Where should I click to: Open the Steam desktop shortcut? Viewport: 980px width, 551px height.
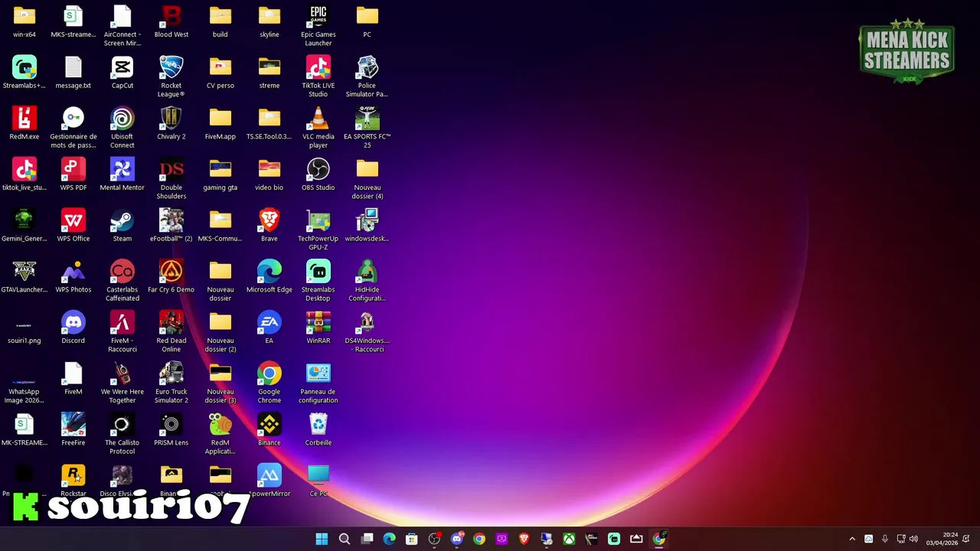[122, 225]
